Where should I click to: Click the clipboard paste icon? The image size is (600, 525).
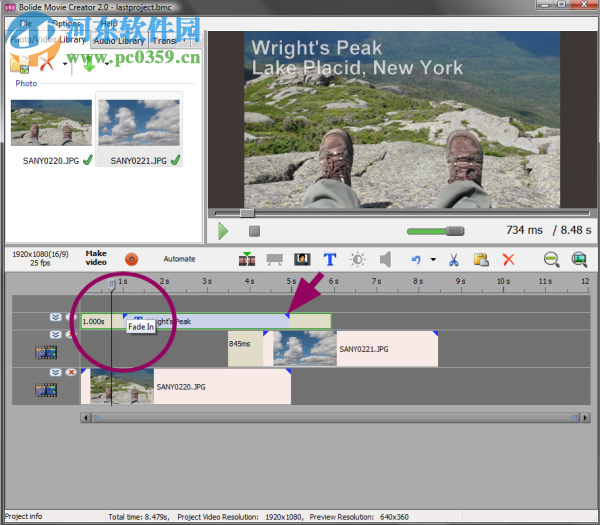(x=481, y=259)
